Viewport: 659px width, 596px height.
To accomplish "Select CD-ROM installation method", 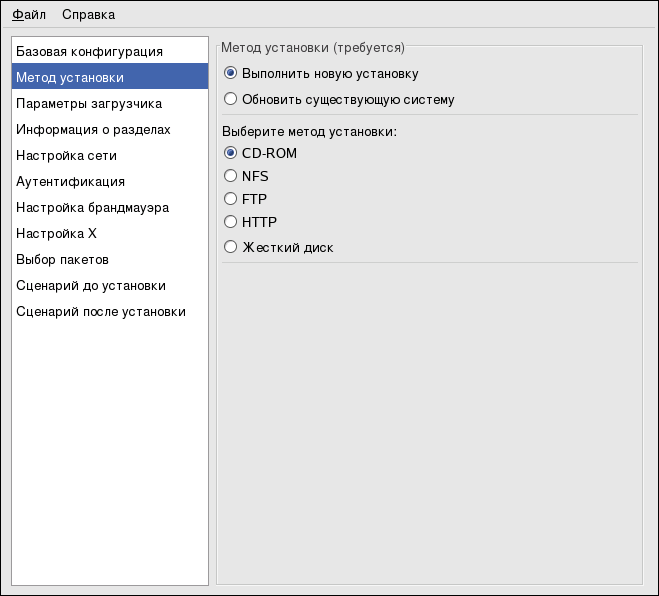I will coord(231,153).
